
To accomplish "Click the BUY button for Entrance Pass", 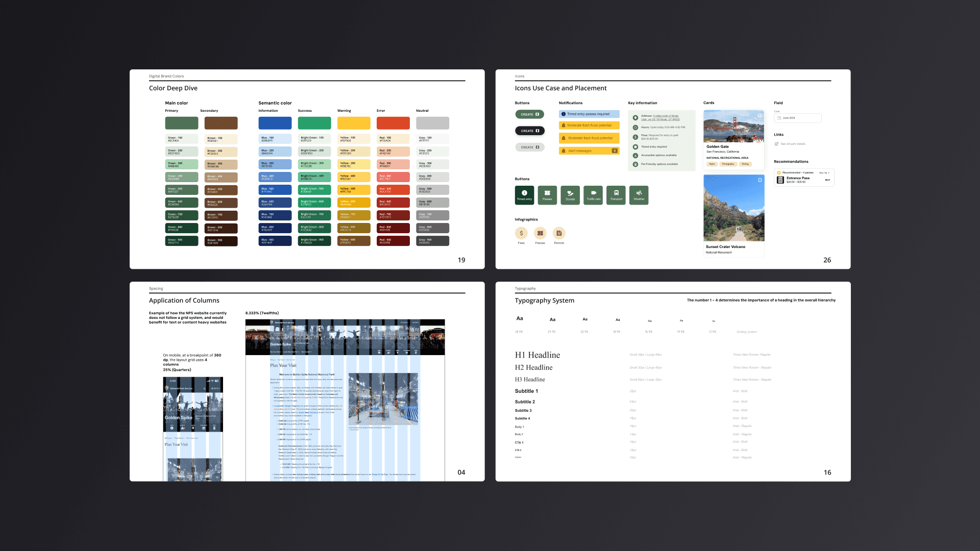I will pos(827,180).
